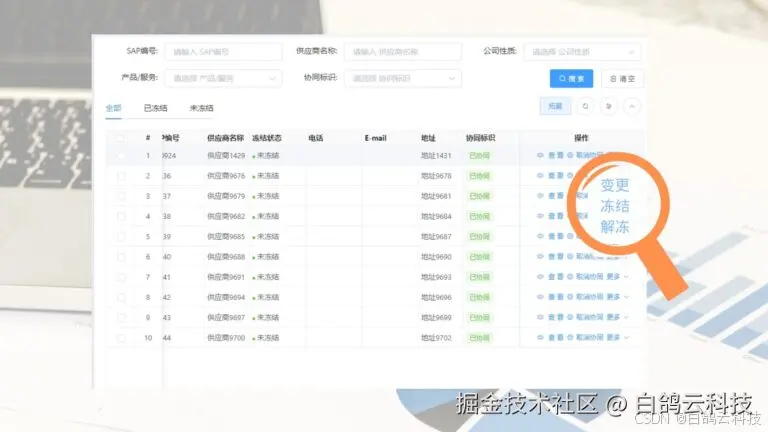The height and width of the screenshot is (432, 768).
Task: Tick checkbox for row 9 供应商9697
Action: 121,318
